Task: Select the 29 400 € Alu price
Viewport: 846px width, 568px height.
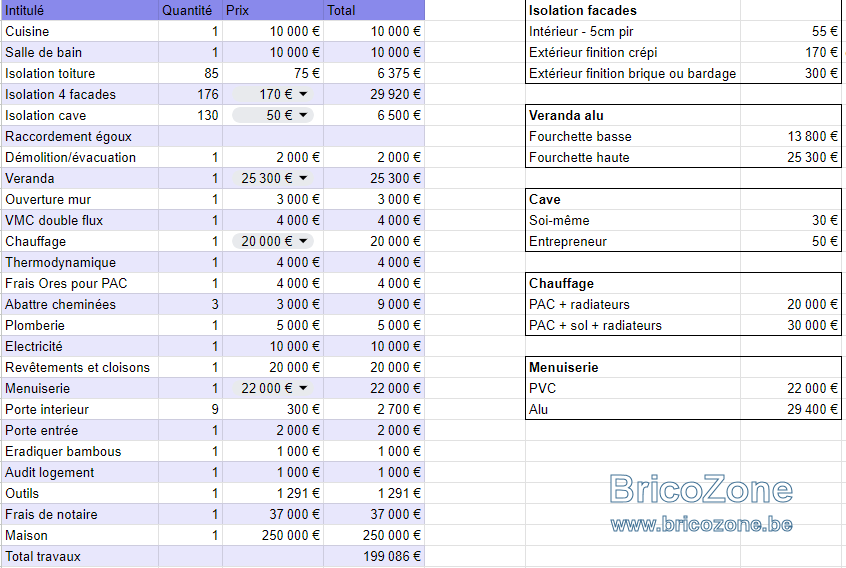Action: (x=791, y=410)
